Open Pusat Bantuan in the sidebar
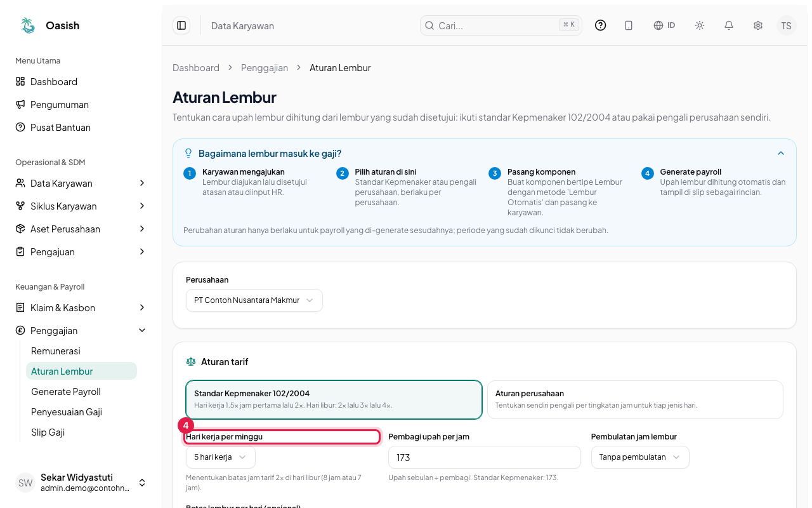 pos(81,127)
